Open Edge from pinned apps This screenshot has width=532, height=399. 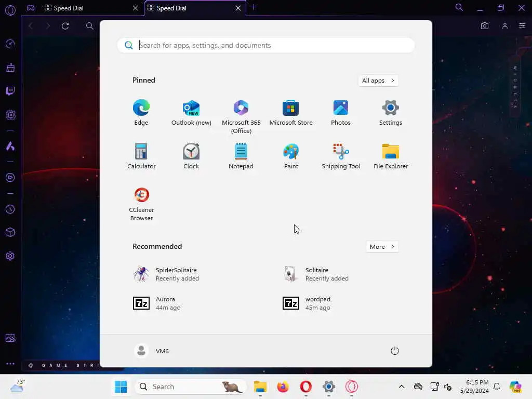coord(141,113)
